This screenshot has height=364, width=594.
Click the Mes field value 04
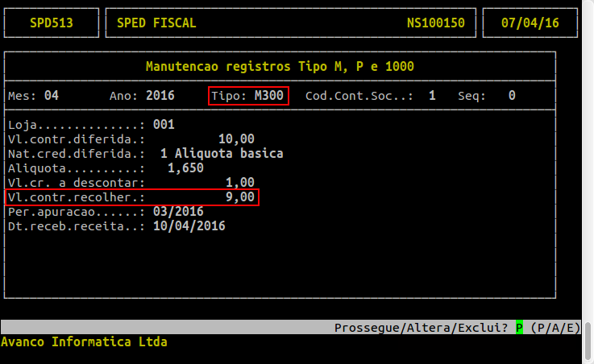52,96
